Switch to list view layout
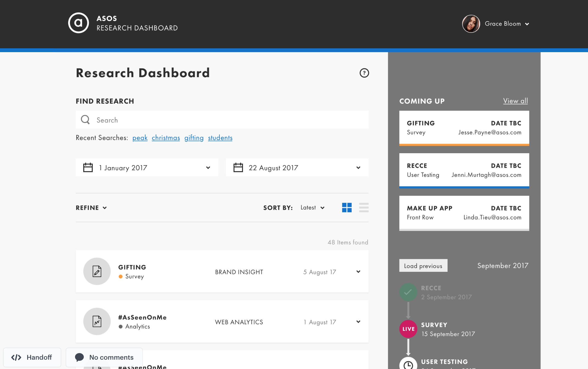The width and height of the screenshot is (588, 369). click(x=364, y=208)
